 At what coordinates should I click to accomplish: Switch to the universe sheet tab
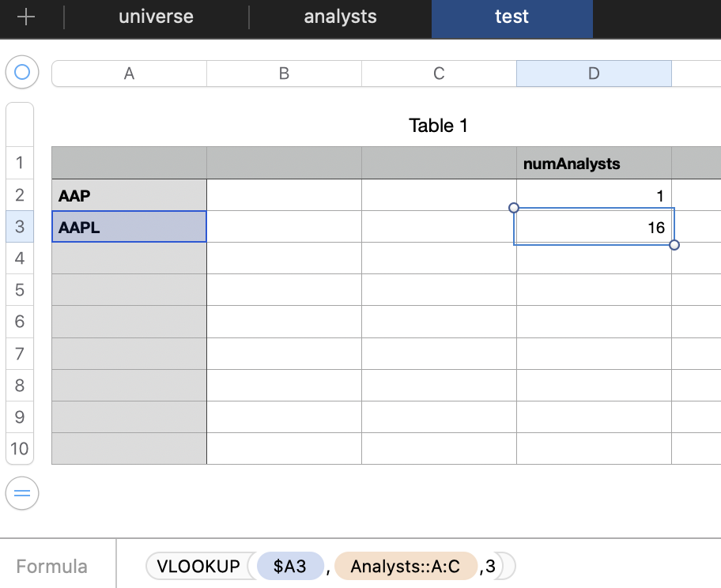[x=156, y=17]
